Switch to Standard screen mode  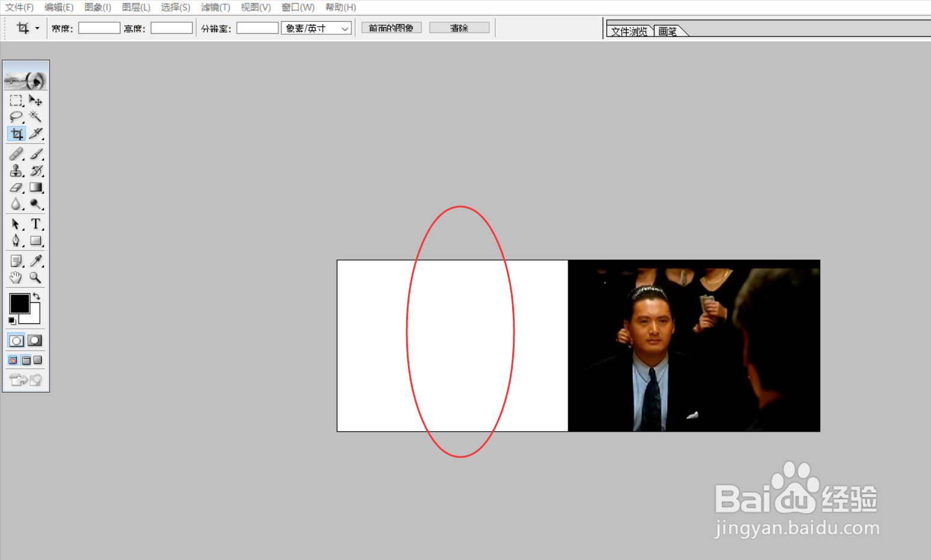click(13, 360)
